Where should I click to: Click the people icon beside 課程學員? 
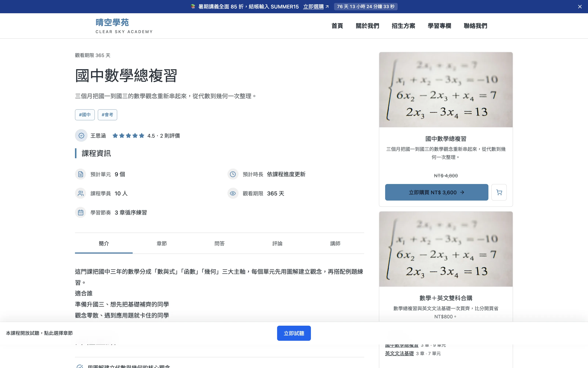coord(81,194)
